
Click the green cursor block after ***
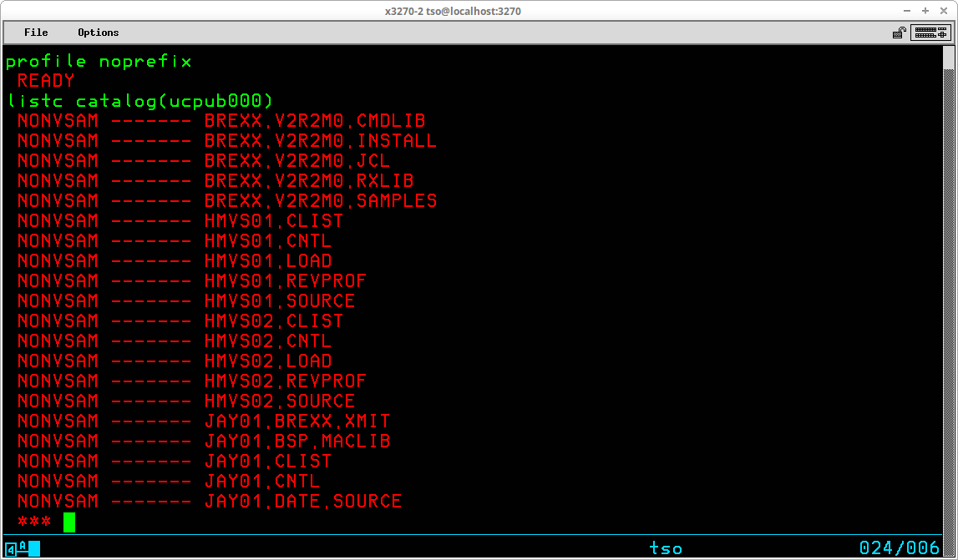click(x=69, y=522)
